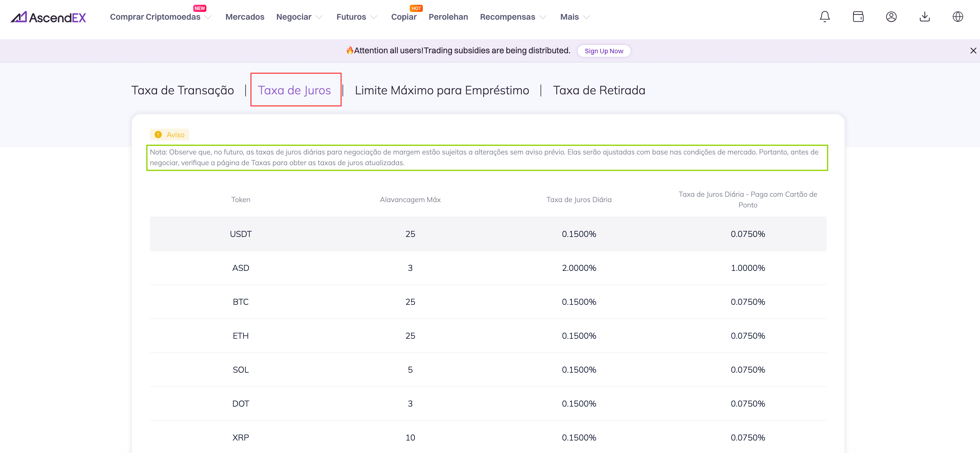980x453 pixels.
Task: Expand the Comprar Criptomoedas dropdown
Action: coord(160,17)
